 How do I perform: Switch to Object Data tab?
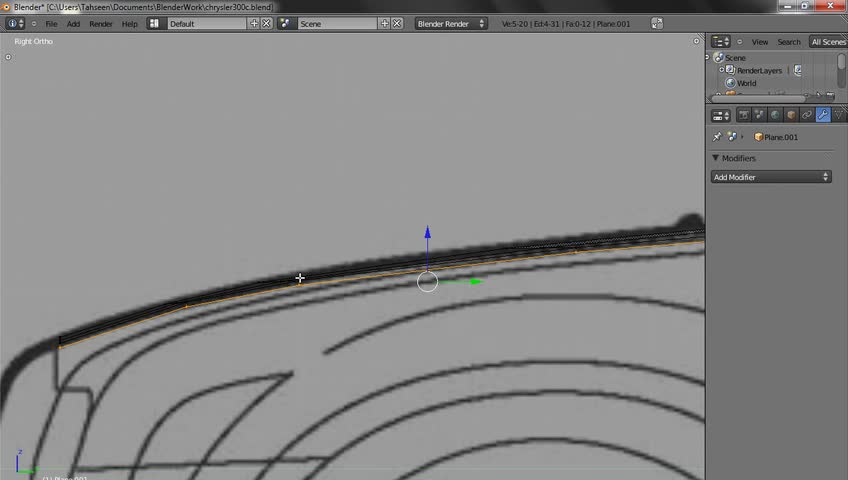tap(839, 115)
